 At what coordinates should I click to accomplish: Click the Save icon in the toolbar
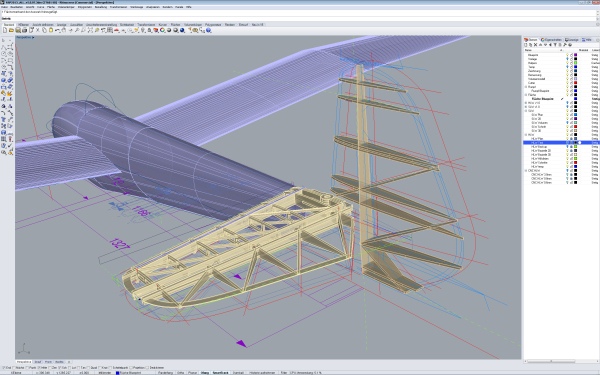point(18,30)
